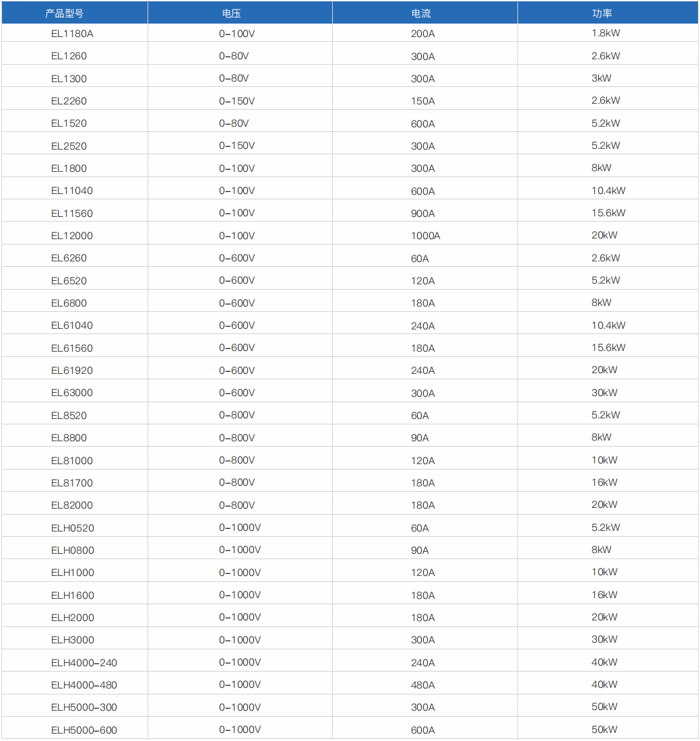The width and height of the screenshot is (700, 741).
Task: Click the 900A current in EL11560 row
Action: (x=422, y=214)
